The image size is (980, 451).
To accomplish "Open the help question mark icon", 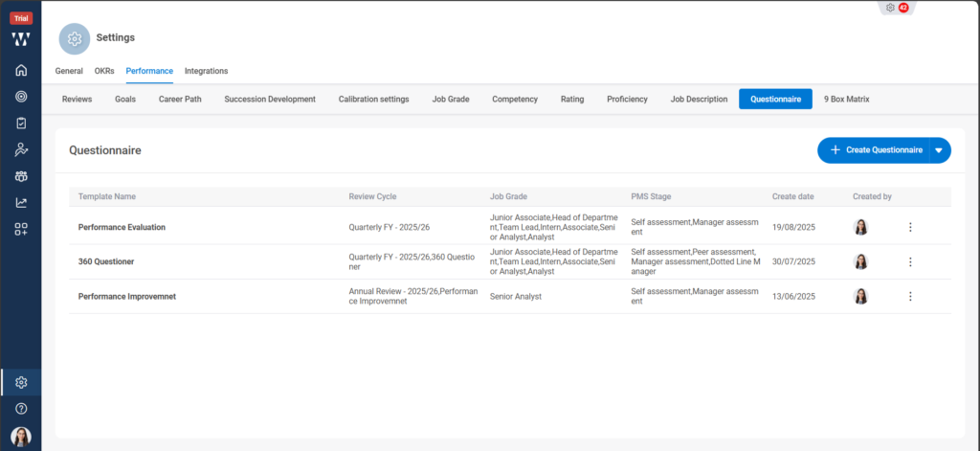I will [21, 409].
